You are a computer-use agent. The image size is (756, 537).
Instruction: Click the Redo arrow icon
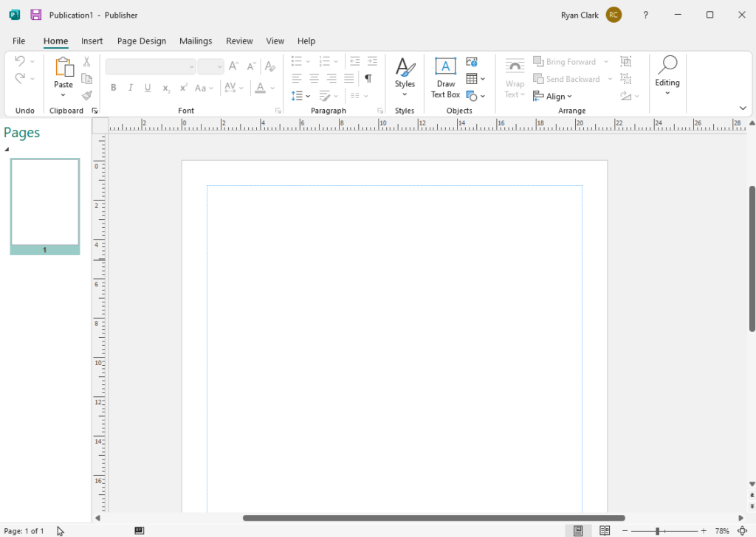point(20,78)
